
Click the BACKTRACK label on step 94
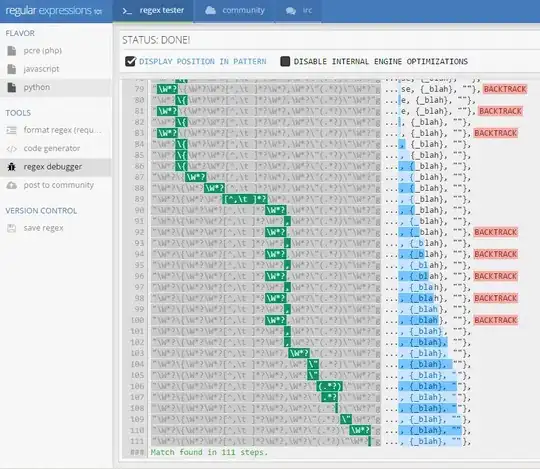tap(496, 254)
